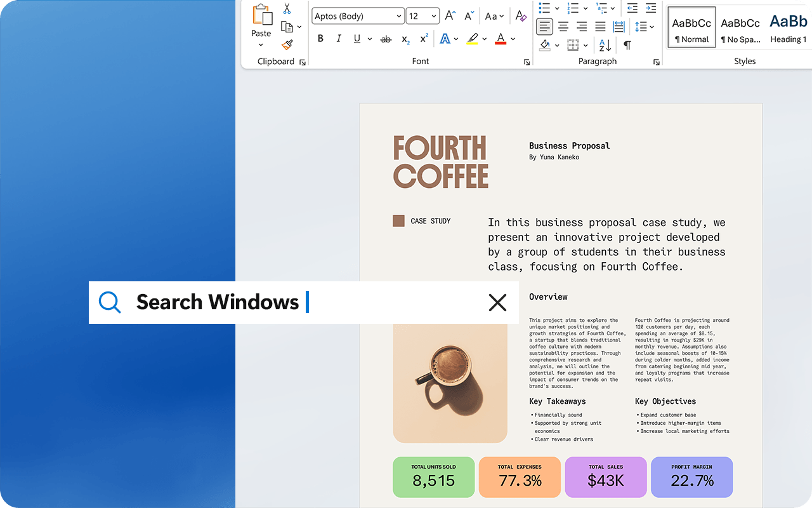Click the Text Effects outlined A icon
Image resolution: width=812 pixels, height=508 pixels.
tap(445, 39)
